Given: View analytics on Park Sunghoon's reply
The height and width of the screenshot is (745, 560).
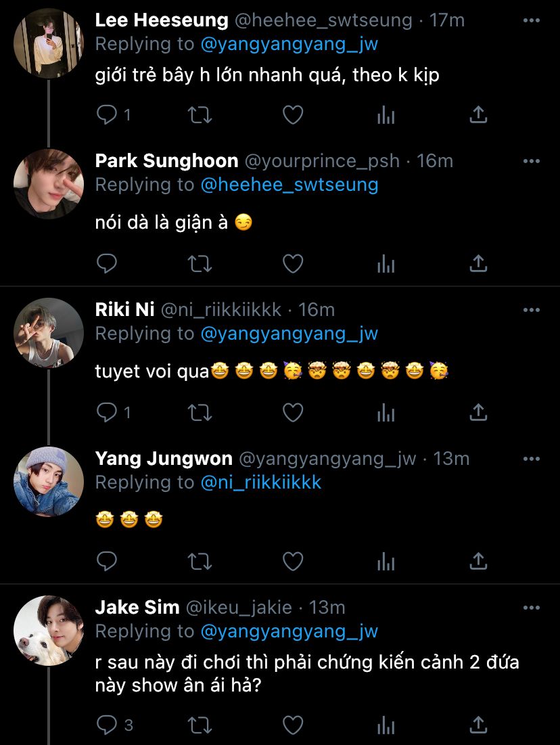Looking at the screenshot, I should click(386, 263).
